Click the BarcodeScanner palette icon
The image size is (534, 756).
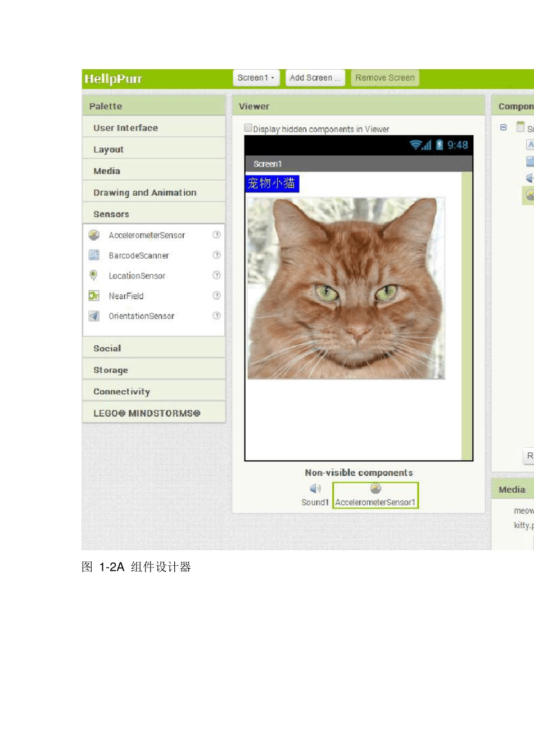pyautogui.click(x=94, y=255)
